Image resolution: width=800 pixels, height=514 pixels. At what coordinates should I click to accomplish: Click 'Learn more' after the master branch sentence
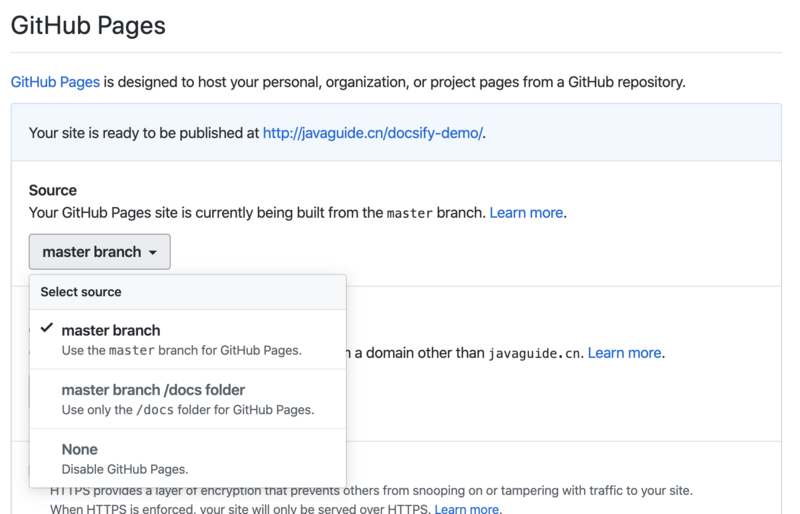526,213
